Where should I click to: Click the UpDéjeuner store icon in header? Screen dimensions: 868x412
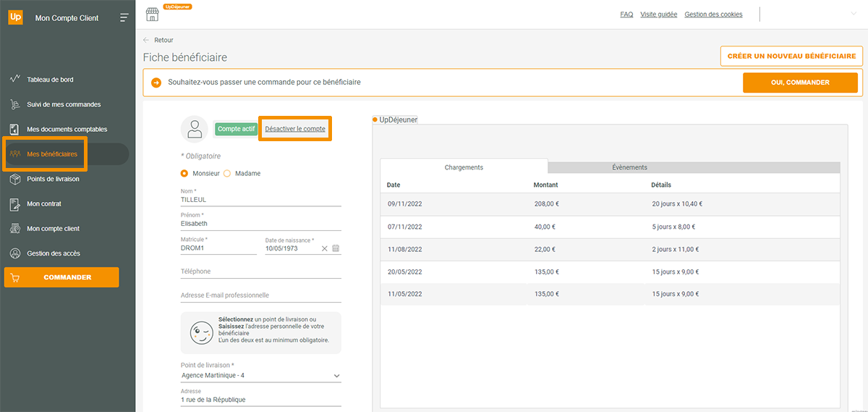coord(152,14)
